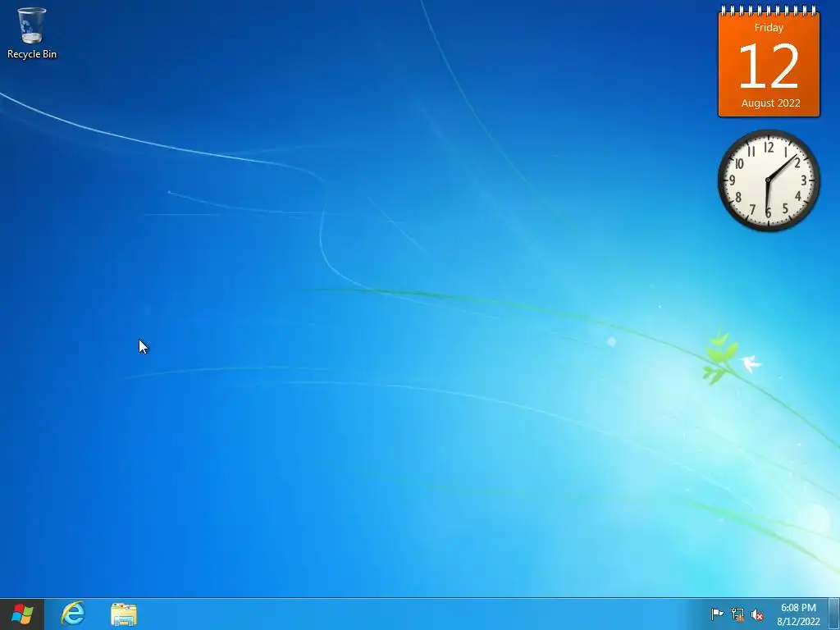Viewport: 840px width, 630px height.
Task: Launch Internet Explorer from the taskbar
Action: [x=73, y=614]
